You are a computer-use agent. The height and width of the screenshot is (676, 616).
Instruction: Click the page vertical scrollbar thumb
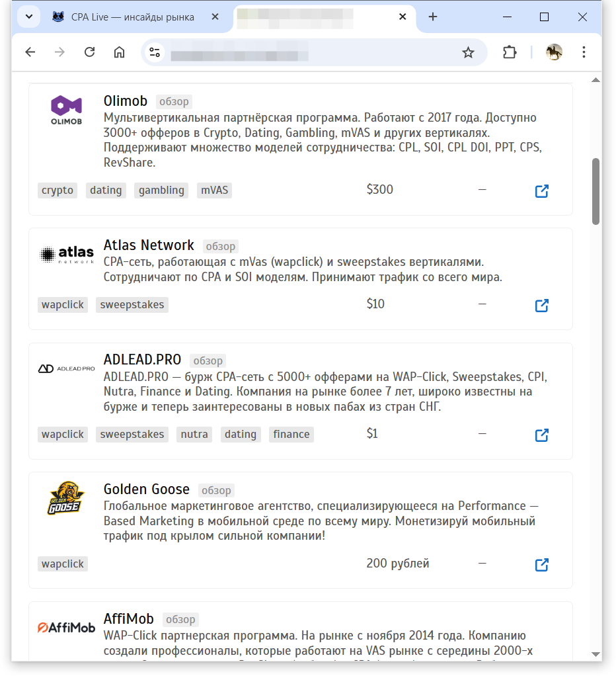pyautogui.click(x=596, y=191)
